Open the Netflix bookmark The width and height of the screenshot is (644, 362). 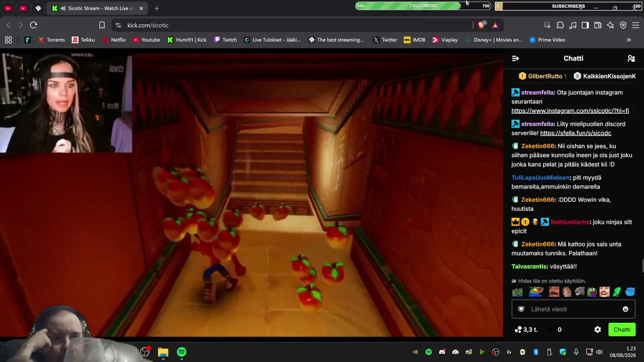(x=114, y=40)
